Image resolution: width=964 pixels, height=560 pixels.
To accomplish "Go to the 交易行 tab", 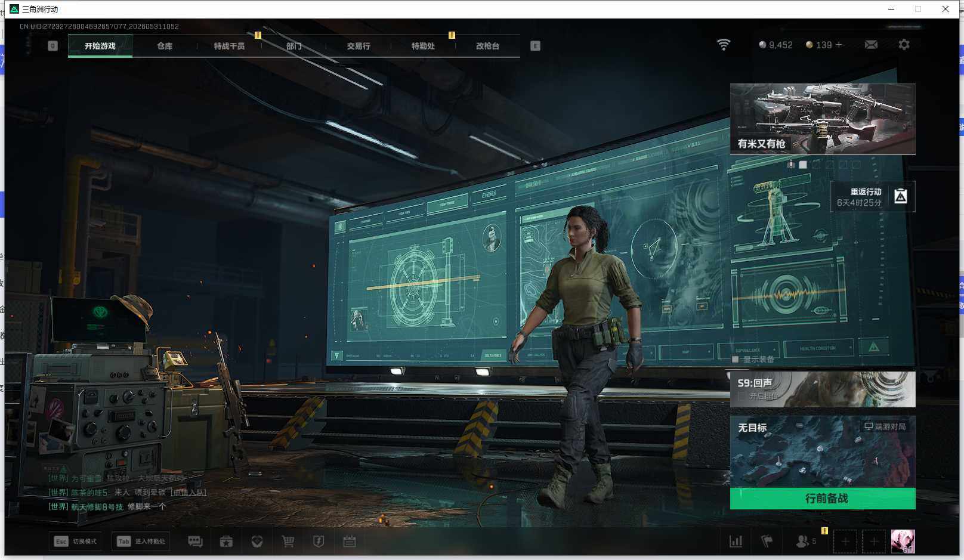I will pos(359,46).
